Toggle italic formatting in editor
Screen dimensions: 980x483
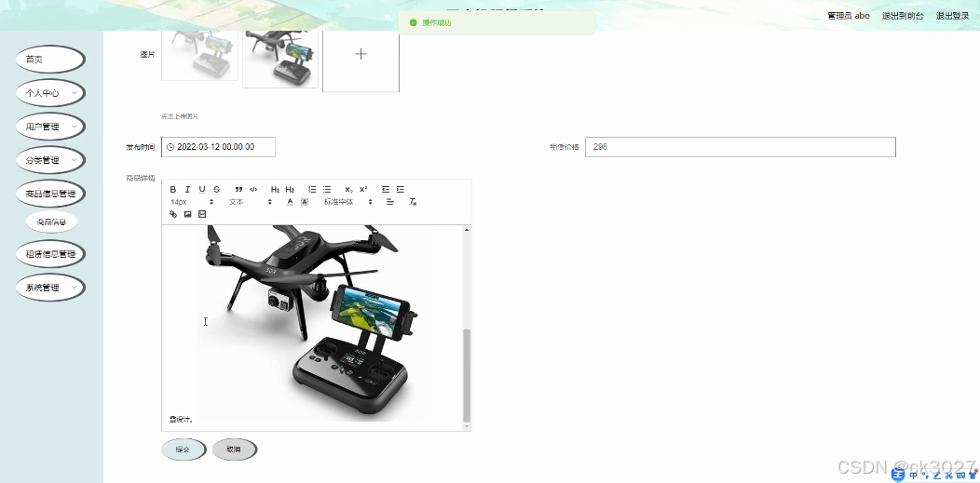[x=187, y=189]
